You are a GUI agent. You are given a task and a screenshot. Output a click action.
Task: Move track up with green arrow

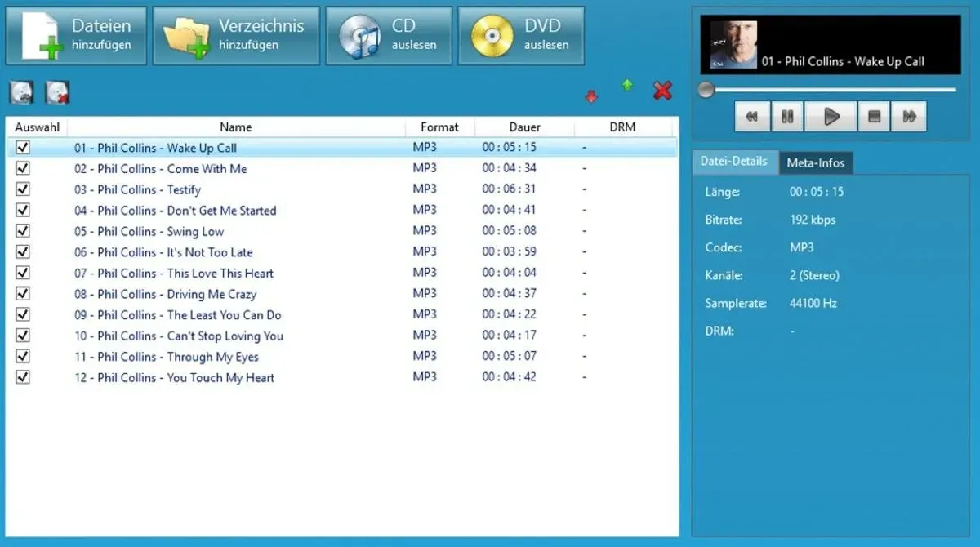tap(627, 84)
